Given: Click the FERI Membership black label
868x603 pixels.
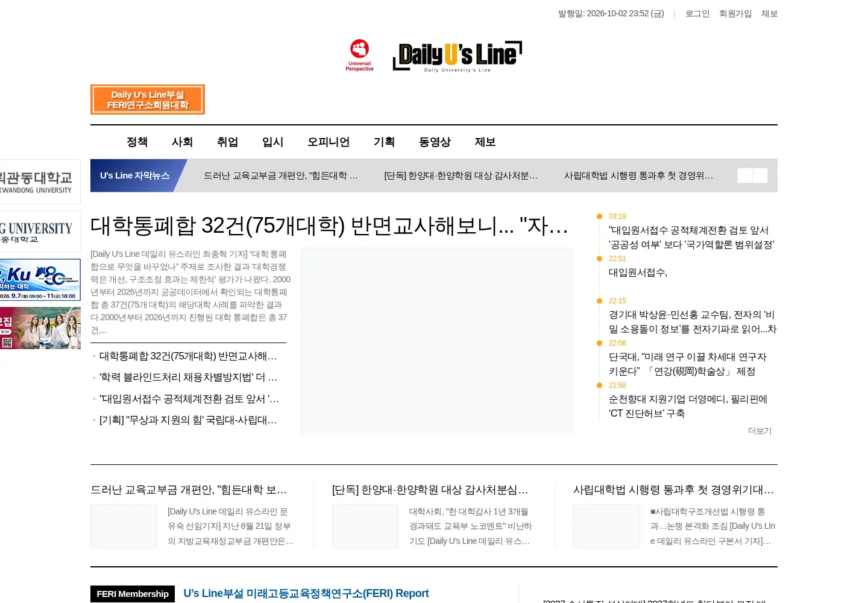Looking at the screenshot, I should 133,594.
